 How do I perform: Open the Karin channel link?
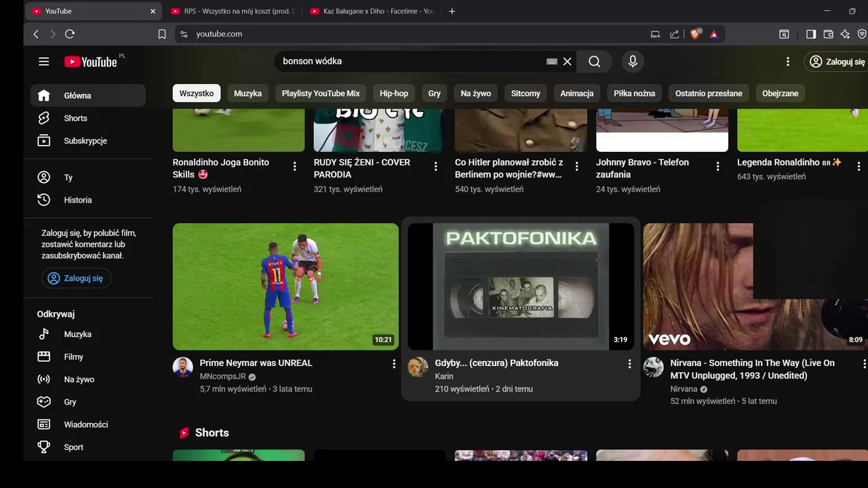444,377
